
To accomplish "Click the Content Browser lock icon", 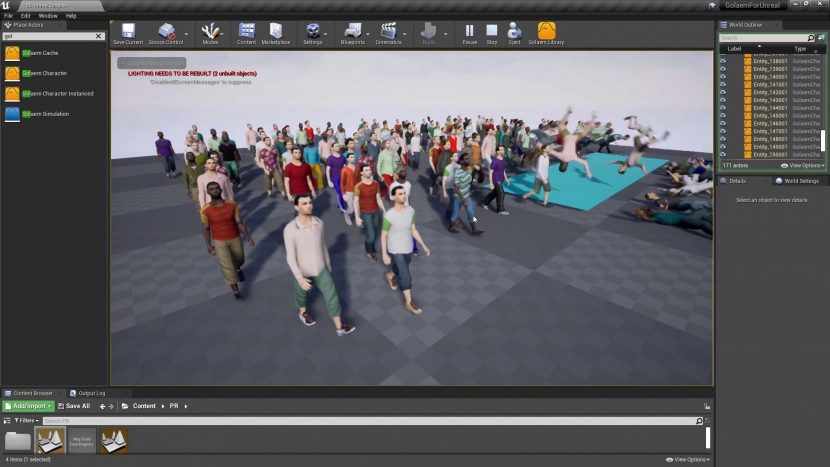I will point(707,407).
